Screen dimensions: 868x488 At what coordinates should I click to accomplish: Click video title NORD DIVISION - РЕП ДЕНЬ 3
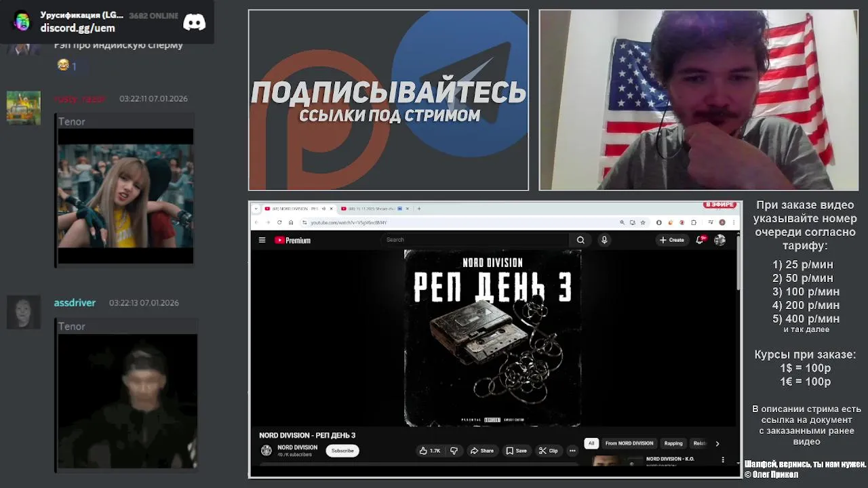click(307, 435)
